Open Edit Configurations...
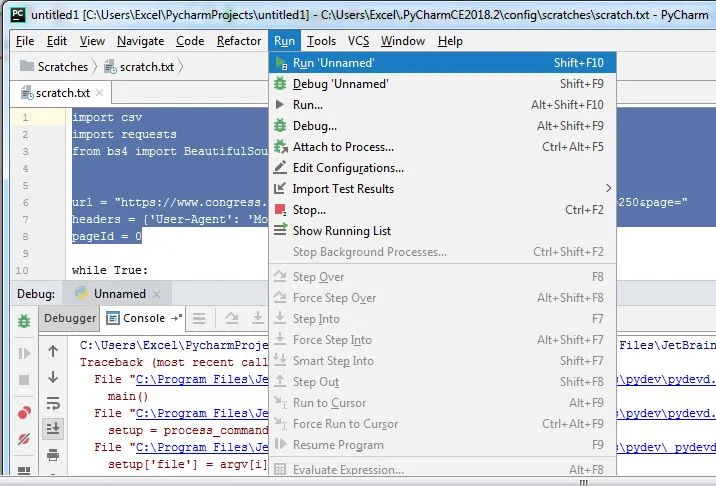This screenshot has width=716, height=486. click(x=442, y=168)
